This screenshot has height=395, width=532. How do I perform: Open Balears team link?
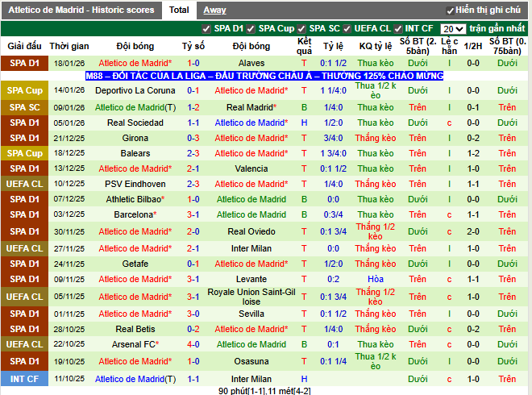pos(135,153)
